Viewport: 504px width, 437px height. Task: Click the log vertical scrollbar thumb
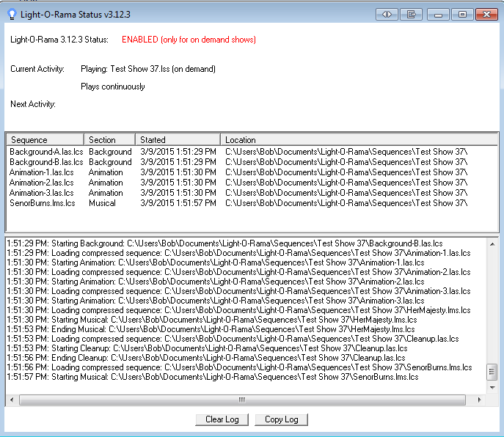[x=492, y=372]
